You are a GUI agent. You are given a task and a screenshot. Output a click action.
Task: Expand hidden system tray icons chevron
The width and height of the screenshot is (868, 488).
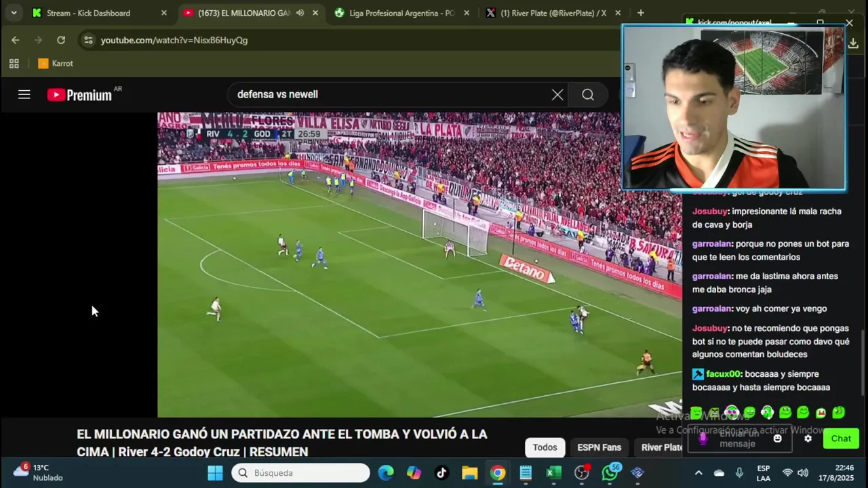coord(698,473)
